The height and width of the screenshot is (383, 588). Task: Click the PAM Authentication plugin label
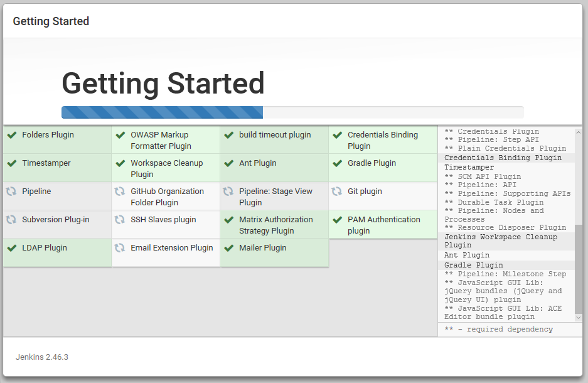point(384,225)
